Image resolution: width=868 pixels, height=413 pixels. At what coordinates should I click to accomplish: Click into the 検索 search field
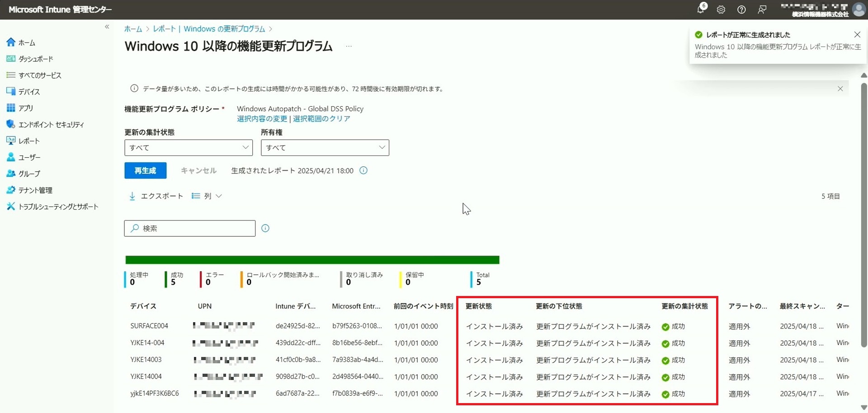(x=190, y=228)
